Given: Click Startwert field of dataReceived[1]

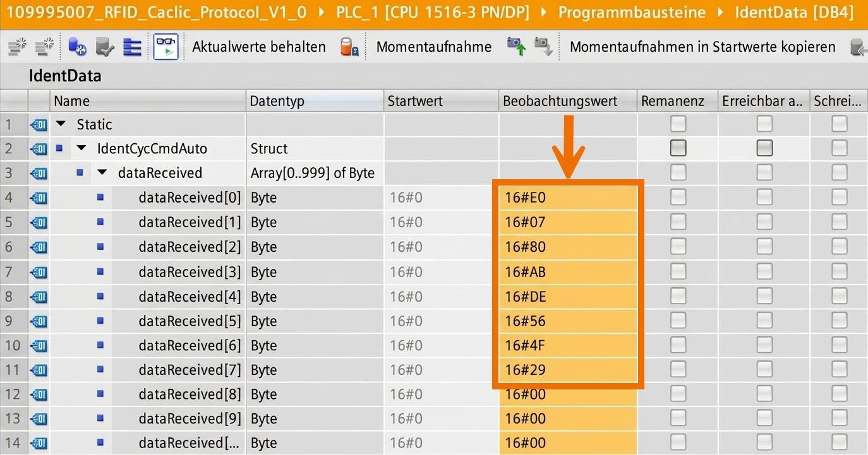Looking at the screenshot, I should point(442,222).
